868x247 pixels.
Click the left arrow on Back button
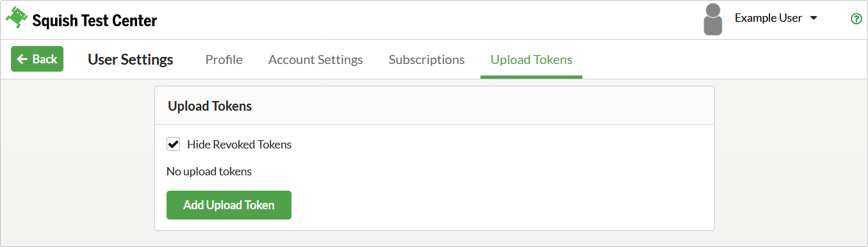22,59
